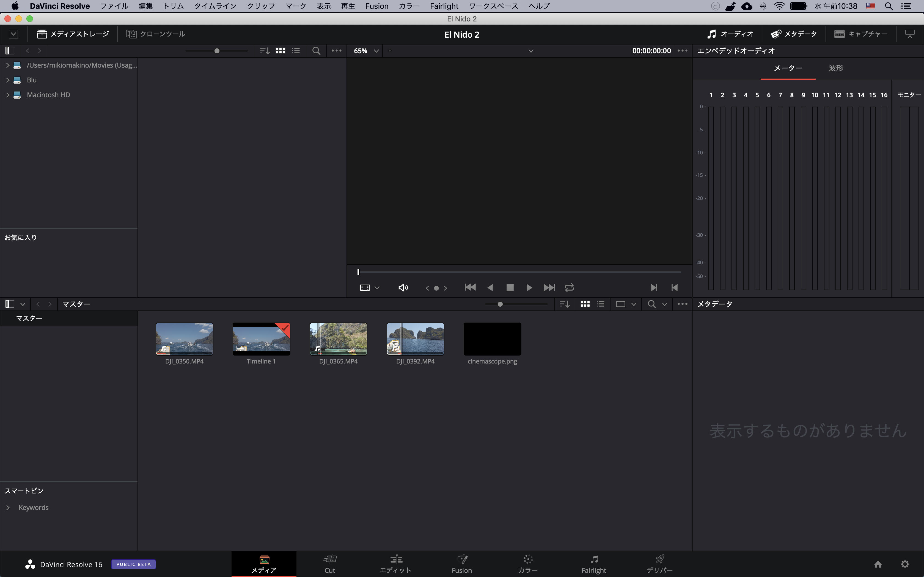Viewport: 924px width, 577px height.
Task: Toggle the Media Storage panel button
Action: (73, 34)
